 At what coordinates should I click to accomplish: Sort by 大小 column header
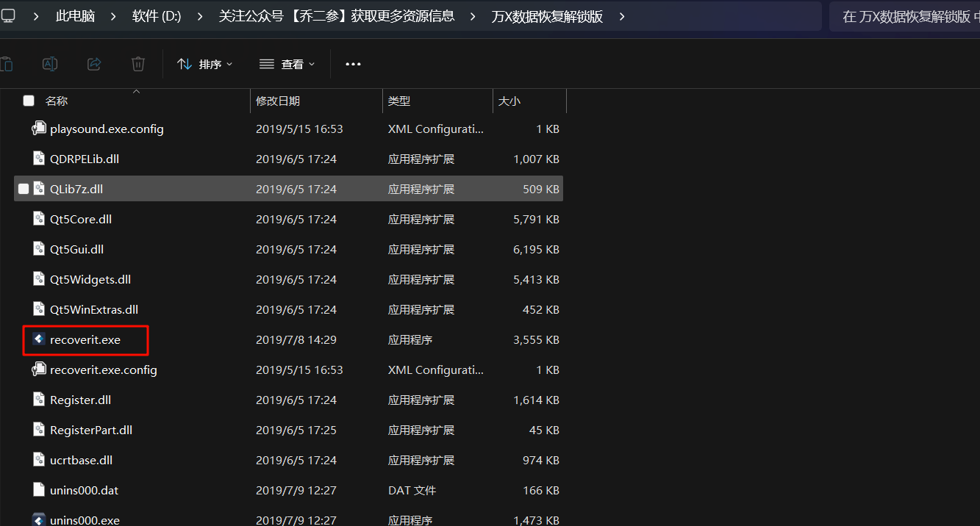point(509,101)
